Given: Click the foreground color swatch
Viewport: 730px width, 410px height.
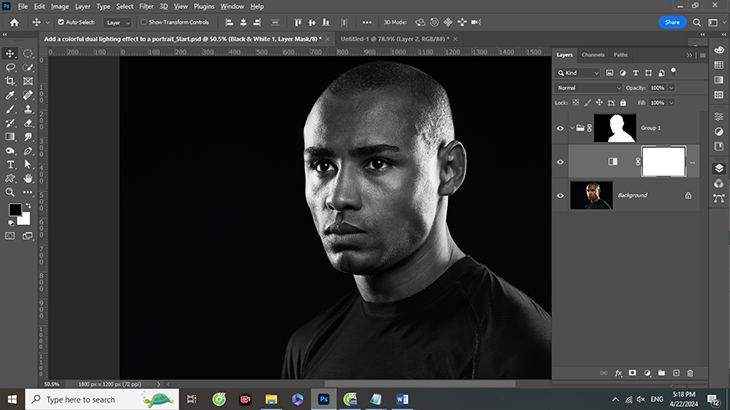Looking at the screenshot, I should tap(15, 210).
